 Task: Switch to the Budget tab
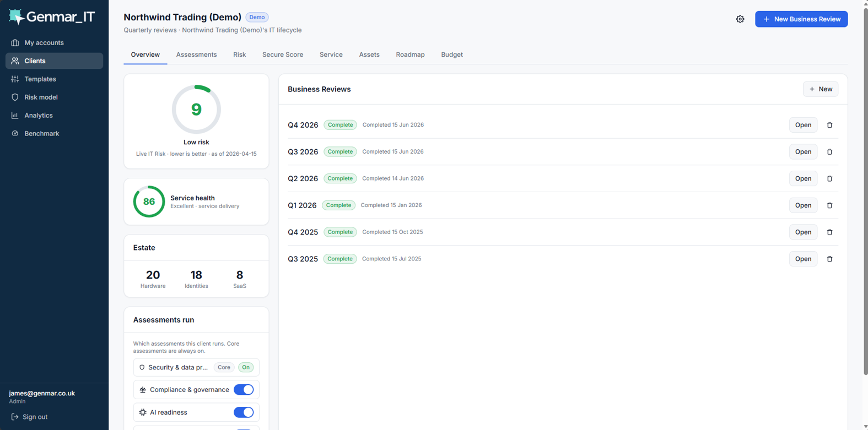coord(452,55)
